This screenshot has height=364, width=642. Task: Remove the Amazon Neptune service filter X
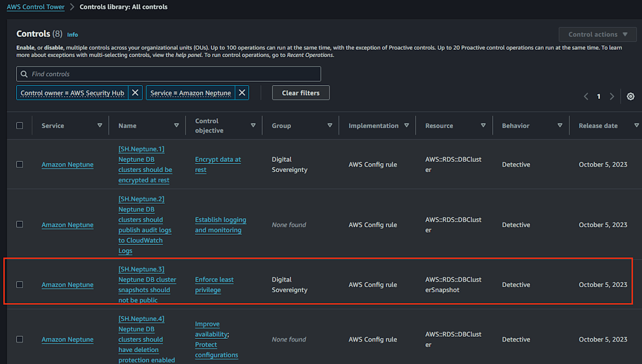(242, 92)
